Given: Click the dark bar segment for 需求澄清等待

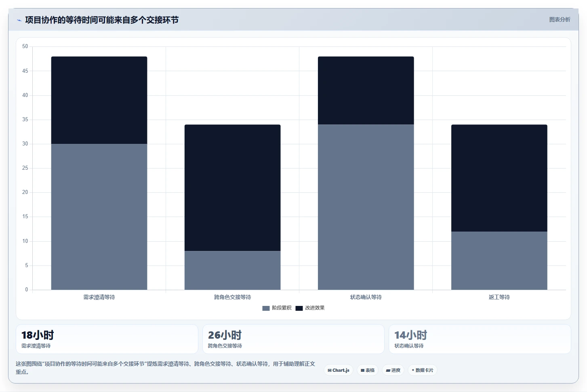Looking at the screenshot, I should click(99, 100).
